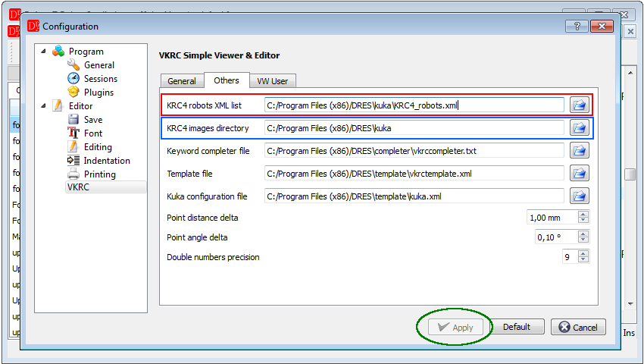Select the Plugins tree entry
Viewport: 644px width, 364px height.
98,92
